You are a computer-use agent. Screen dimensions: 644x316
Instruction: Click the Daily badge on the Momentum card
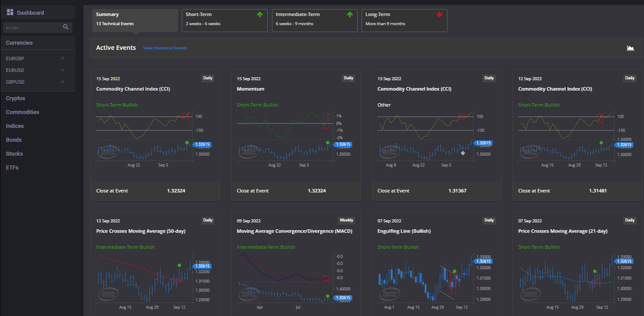pyautogui.click(x=349, y=78)
